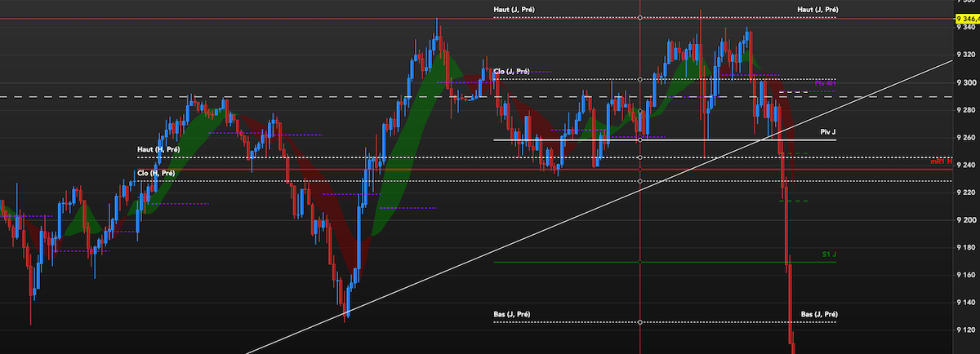This screenshot has width=980, height=354.
Task: Click the purple Piv 4H label
Action: [825, 83]
